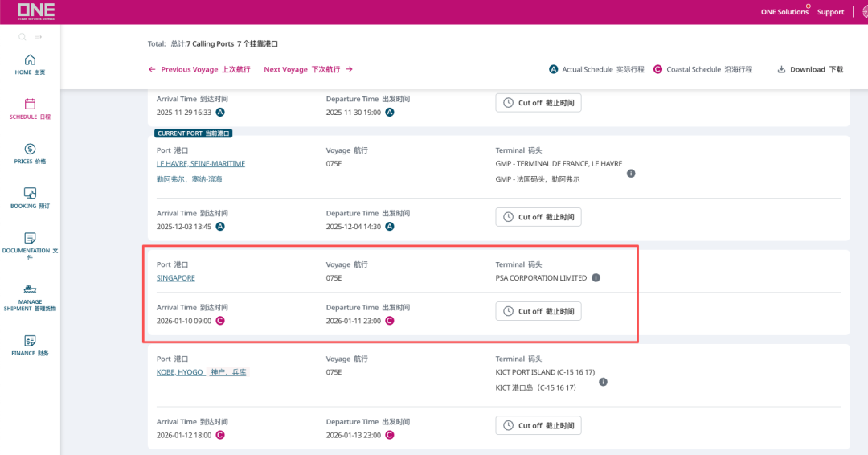Viewport: 868px width, 455px height.
Task: Open the Support menu
Action: pyautogui.click(x=830, y=12)
